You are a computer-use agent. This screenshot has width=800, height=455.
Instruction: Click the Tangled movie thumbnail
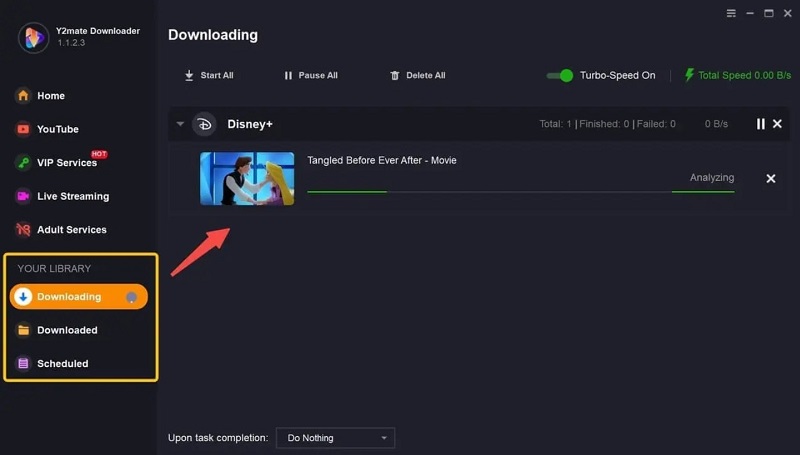[x=247, y=179]
